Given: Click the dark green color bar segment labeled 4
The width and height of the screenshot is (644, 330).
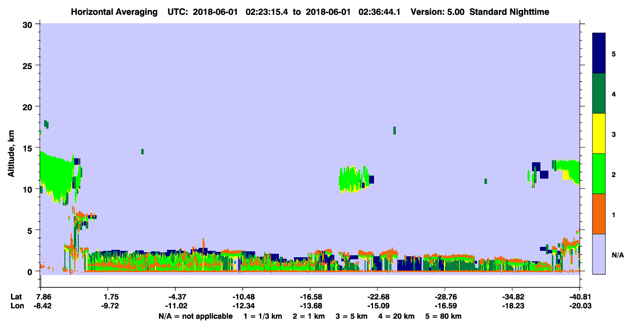Looking at the screenshot, I should pos(599,94).
